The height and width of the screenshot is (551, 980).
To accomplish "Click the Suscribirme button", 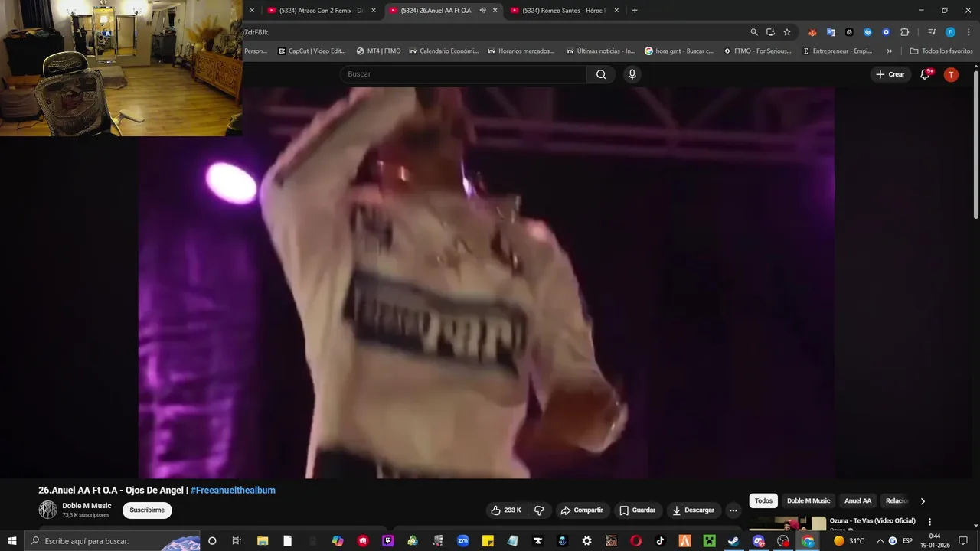I will coord(147,510).
